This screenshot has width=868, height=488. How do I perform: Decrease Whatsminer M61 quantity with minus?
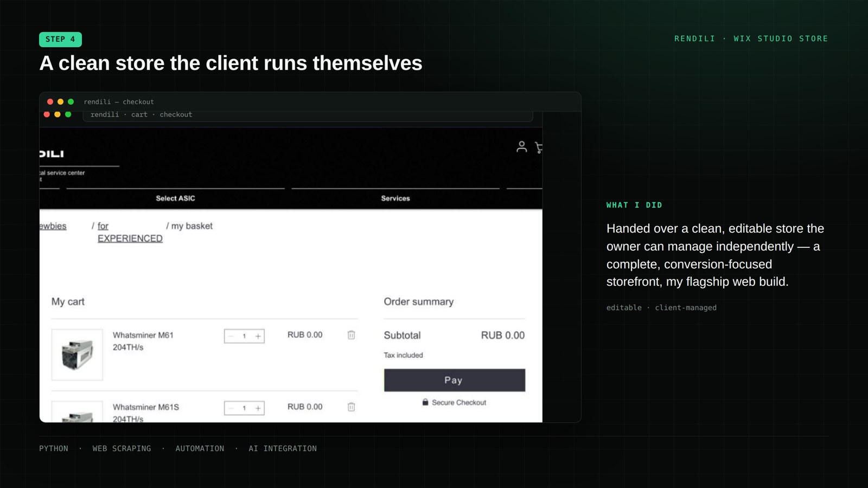coord(231,336)
